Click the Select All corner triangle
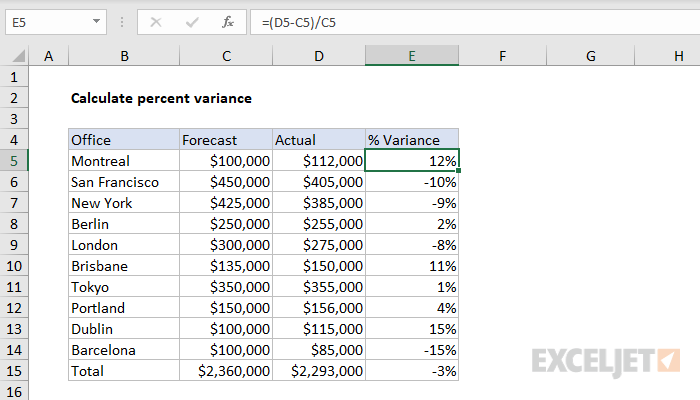Viewport: 700px width, 400px height. click(15, 57)
